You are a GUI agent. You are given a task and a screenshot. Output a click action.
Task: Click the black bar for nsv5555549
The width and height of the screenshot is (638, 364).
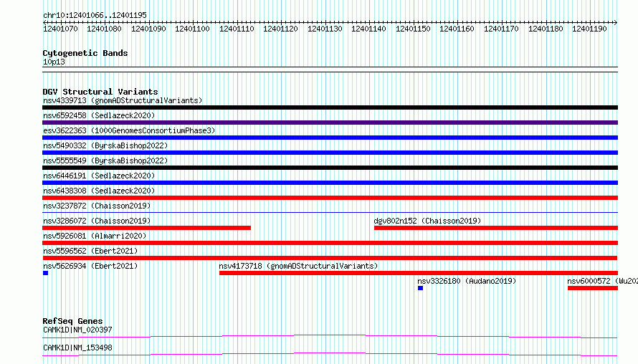pyautogui.click(x=330, y=168)
